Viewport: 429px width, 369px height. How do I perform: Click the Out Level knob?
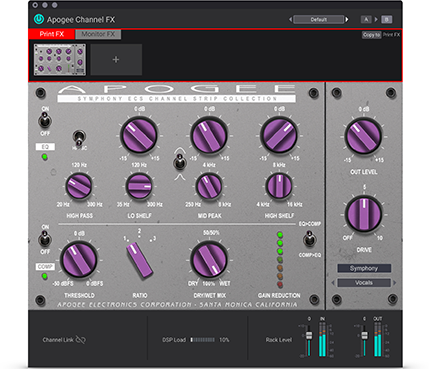click(363, 137)
